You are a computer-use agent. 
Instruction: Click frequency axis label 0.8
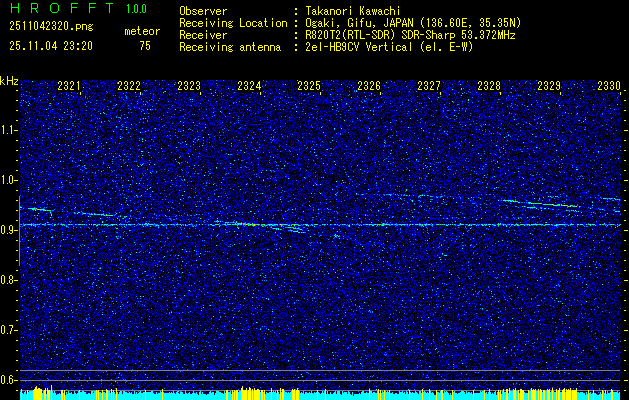[8, 280]
